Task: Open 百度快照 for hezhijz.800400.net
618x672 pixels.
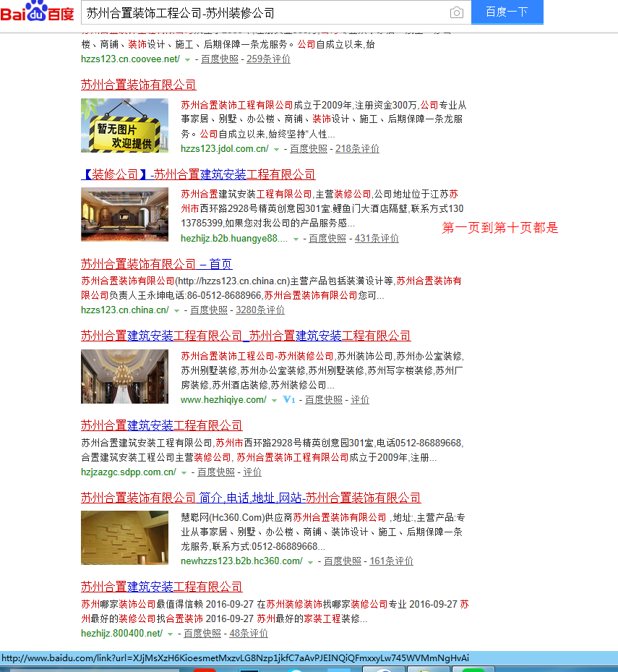Action: [x=202, y=634]
